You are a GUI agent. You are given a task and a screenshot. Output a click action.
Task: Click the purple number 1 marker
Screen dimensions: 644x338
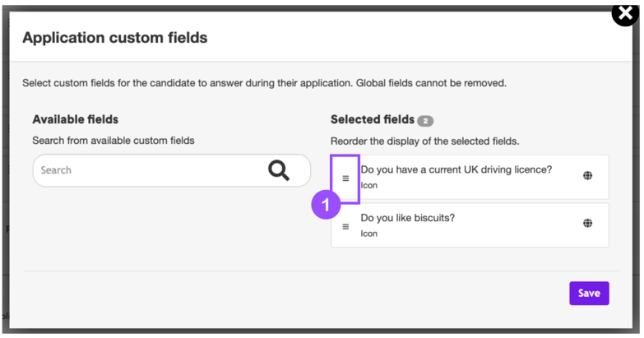coord(325,205)
